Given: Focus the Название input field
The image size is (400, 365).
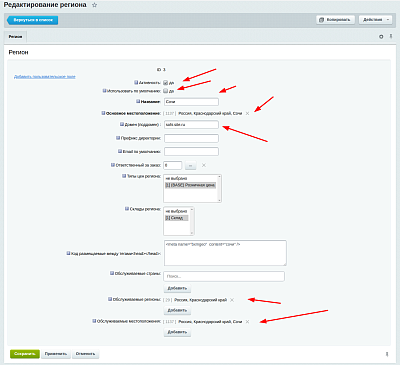Looking at the screenshot, I should pos(191,102).
